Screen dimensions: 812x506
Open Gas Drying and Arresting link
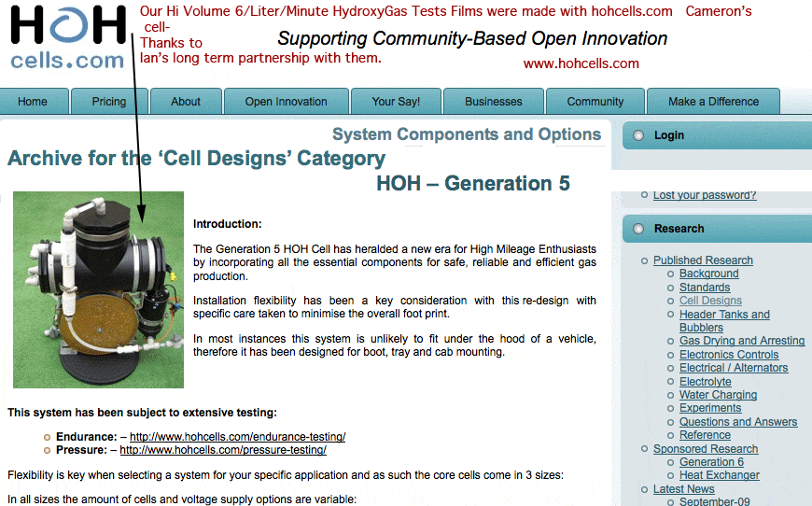click(x=742, y=341)
